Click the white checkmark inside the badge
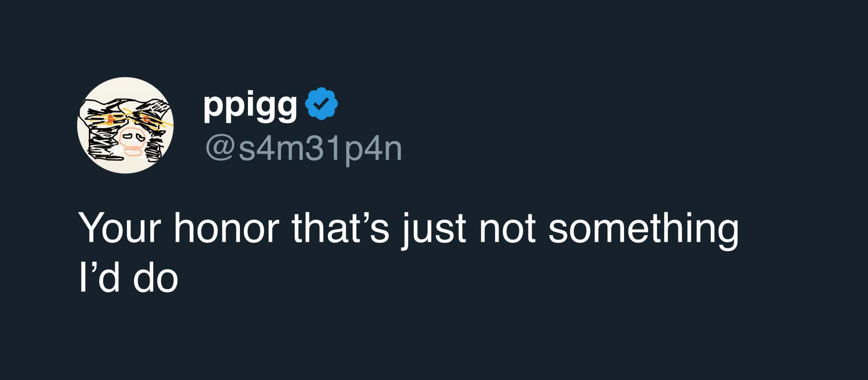 (x=321, y=104)
